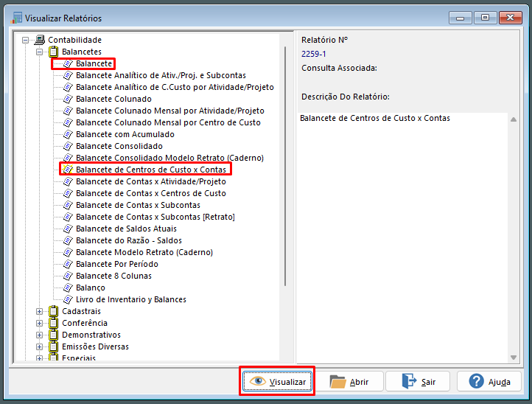Viewport: 532px width, 404px height.
Task: Expand the Emissões Diversas folder
Action: pyautogui.click(x=39, y=347)
